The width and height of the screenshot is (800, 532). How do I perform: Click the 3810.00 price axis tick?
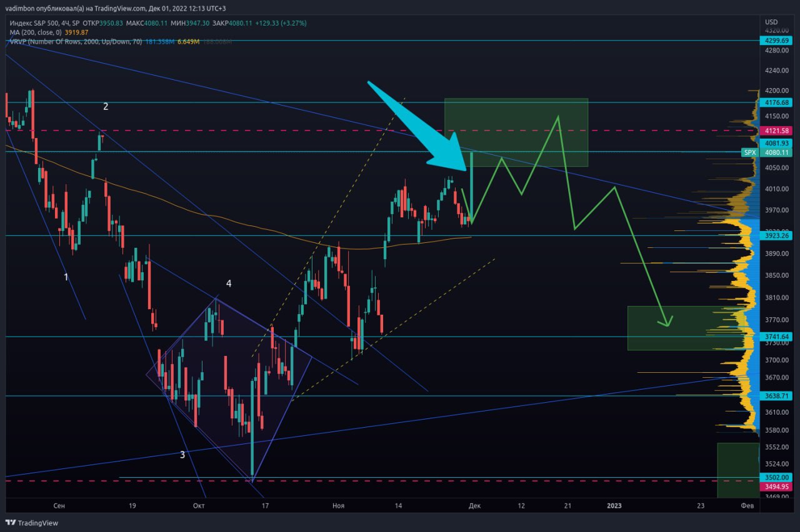[776, 298]
